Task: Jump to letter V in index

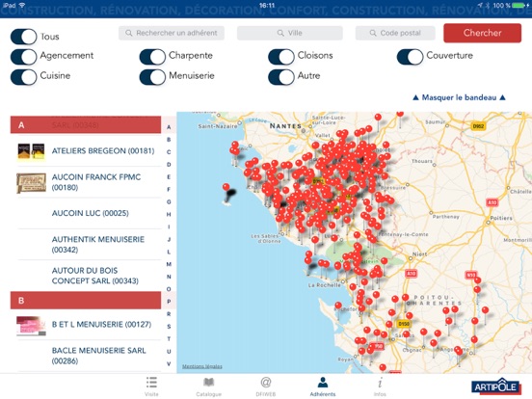Action: (x=169, y=363)
